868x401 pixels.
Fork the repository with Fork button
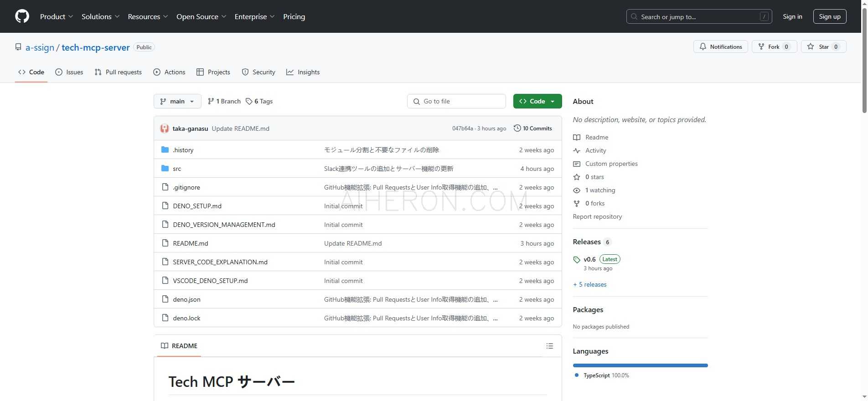(774, 46)
